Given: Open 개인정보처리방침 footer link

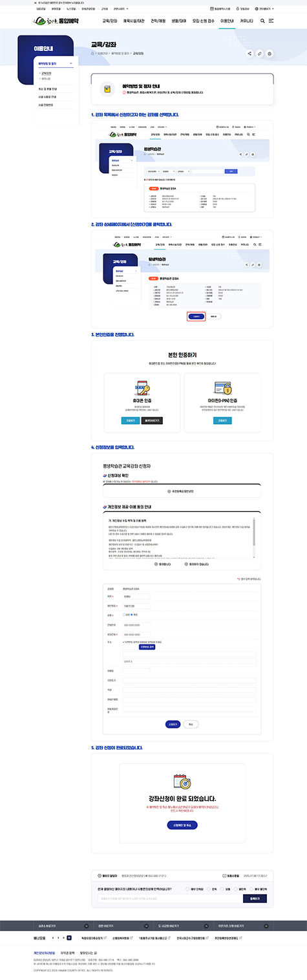Looking at the screenshot, I should (x=45, y=953).
